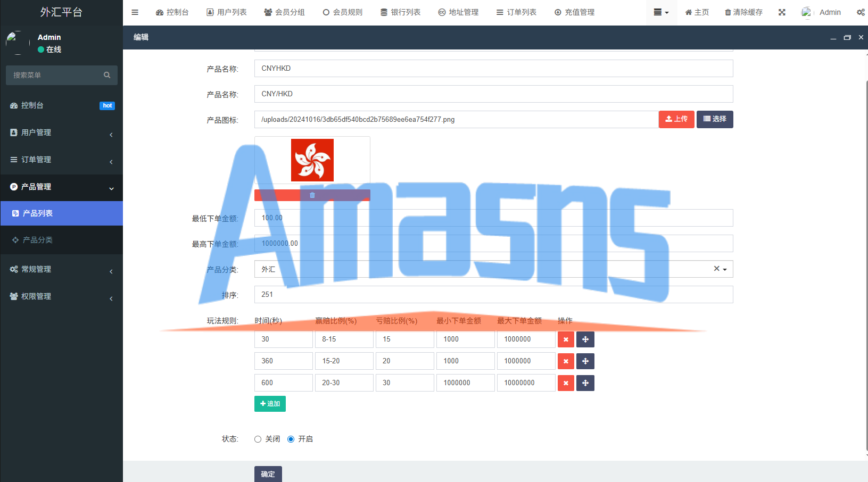868x482 pixels.
Task: Click the 最低下单金额 input field
Action: pos(494,218)
